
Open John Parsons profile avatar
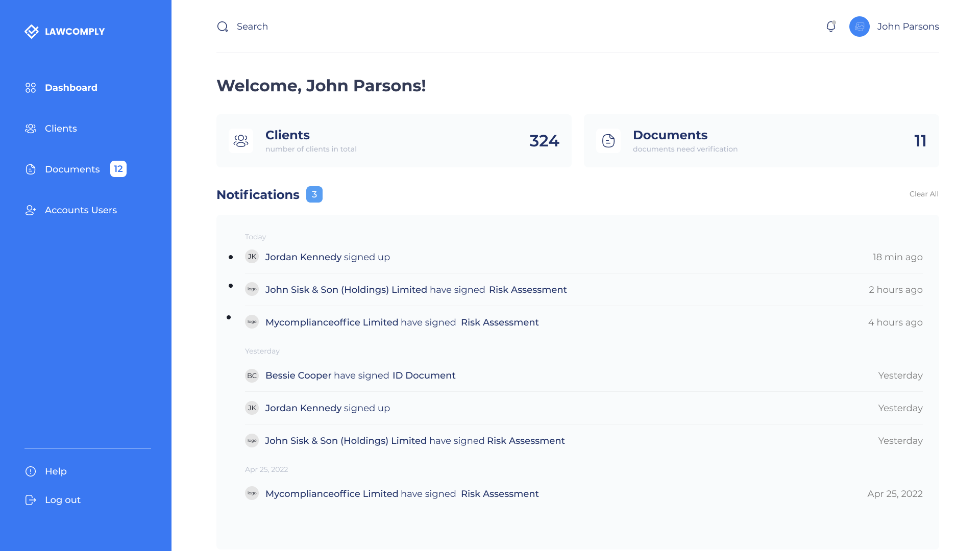click(x=859, y=27)
